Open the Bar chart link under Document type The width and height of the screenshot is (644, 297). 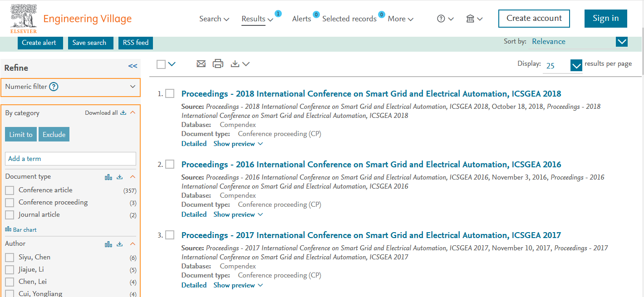pos(21,229)
